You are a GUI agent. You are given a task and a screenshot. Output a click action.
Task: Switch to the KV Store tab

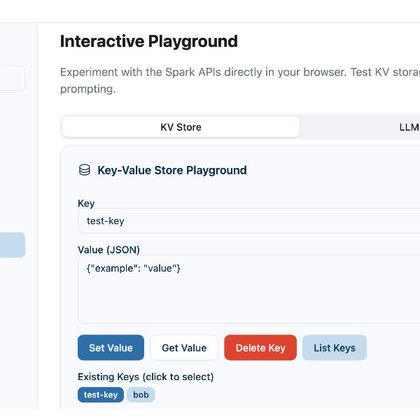click(x=181, y=127)
